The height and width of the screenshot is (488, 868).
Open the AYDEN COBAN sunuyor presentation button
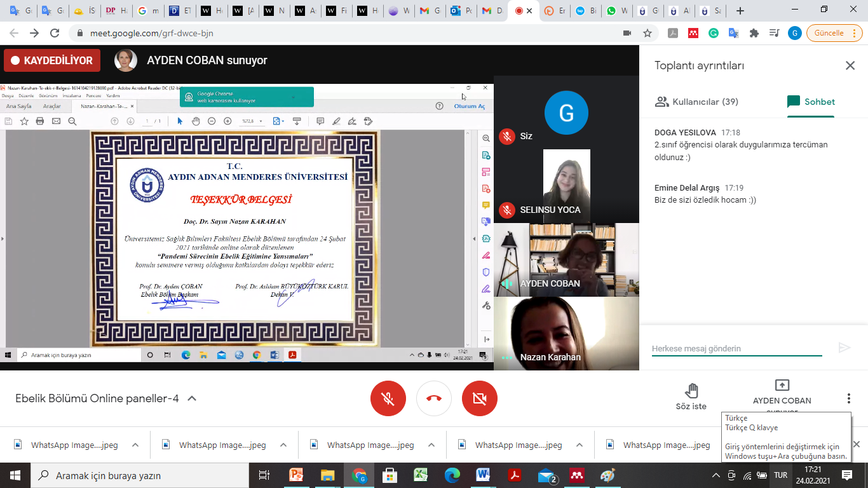(782, 393)
